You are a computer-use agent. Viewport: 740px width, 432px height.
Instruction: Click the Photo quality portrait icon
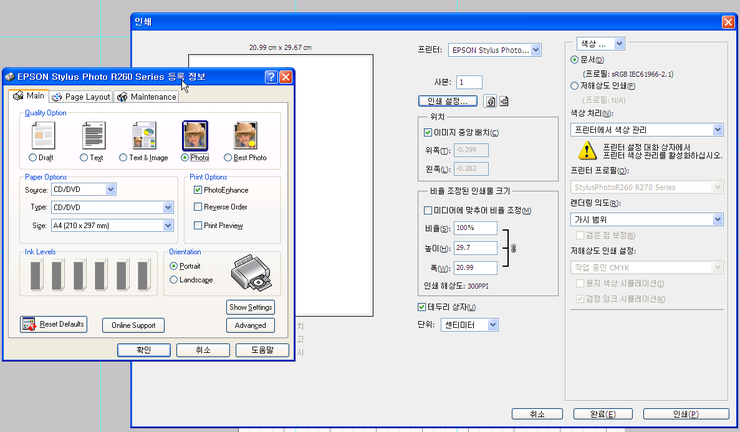tap(194, 136)
